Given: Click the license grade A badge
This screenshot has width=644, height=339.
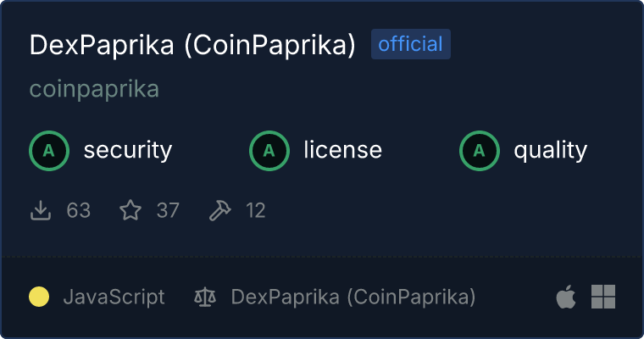Looking at the screenshot, I should tap(269, 151).
